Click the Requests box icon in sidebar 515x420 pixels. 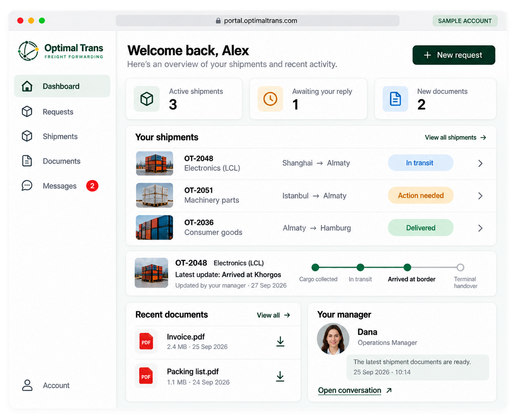(x=27, y=112)
